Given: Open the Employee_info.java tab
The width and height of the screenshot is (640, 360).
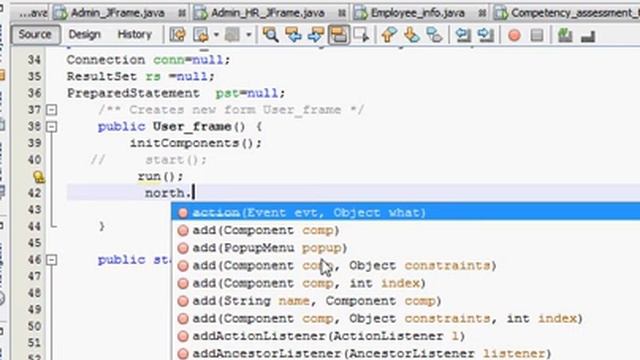Looking at the screenshot, I should click(418, 13).
